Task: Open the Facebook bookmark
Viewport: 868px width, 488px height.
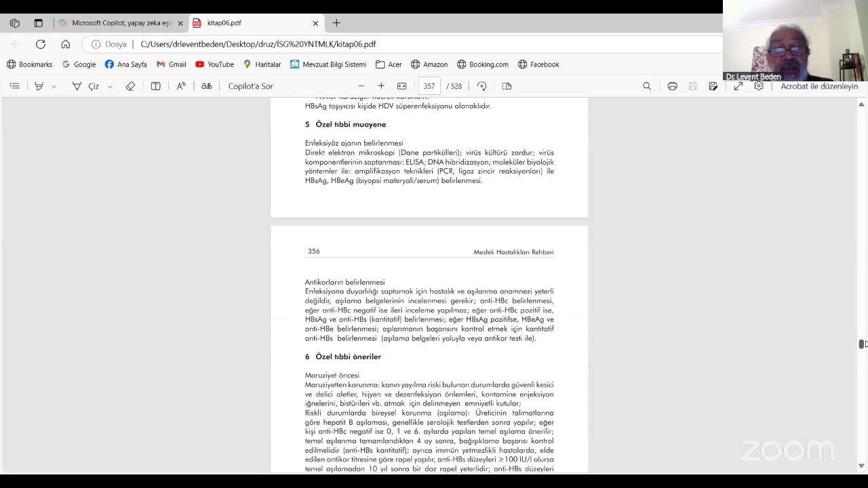Action: (538, 64)
